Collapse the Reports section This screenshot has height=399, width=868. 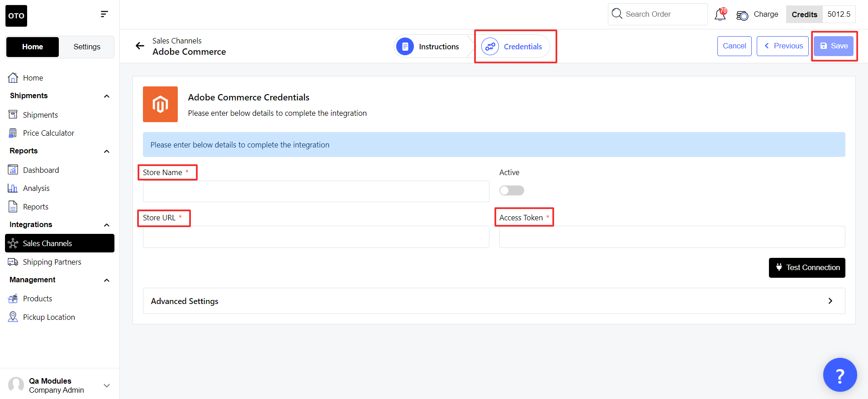[x=107, y=151]
